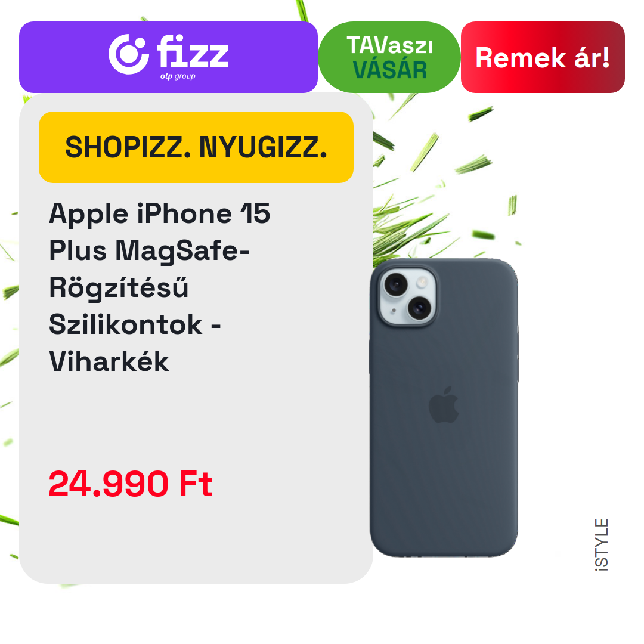Image resolution: width=644 pixels, height=644 pixels.
Task: Click the Viharkék color name text
Action: click(109, 361)
